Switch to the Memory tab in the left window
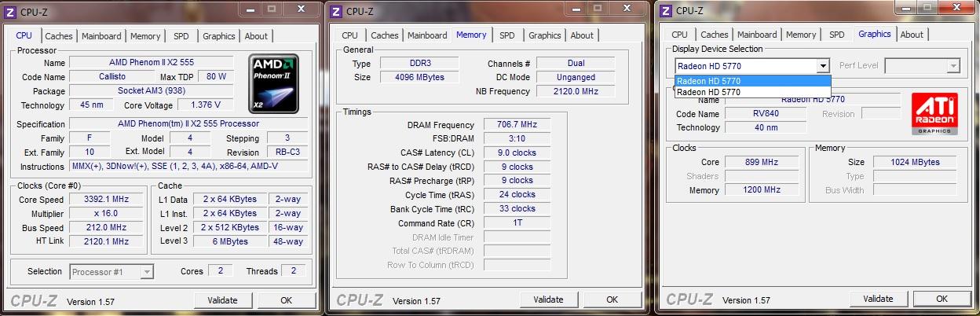This screenshot has height=316, width=980. pos(145,36)
